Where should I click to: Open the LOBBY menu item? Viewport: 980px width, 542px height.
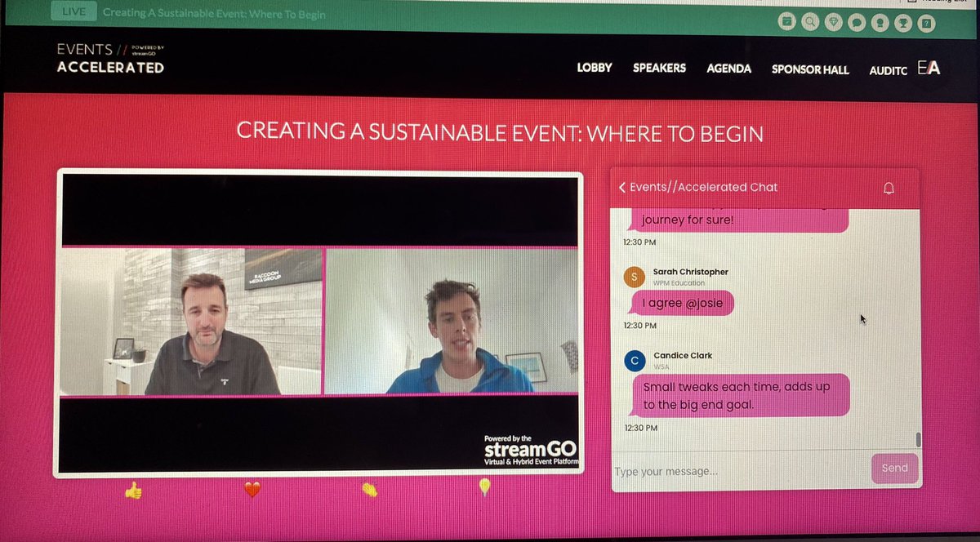[595, 68]
